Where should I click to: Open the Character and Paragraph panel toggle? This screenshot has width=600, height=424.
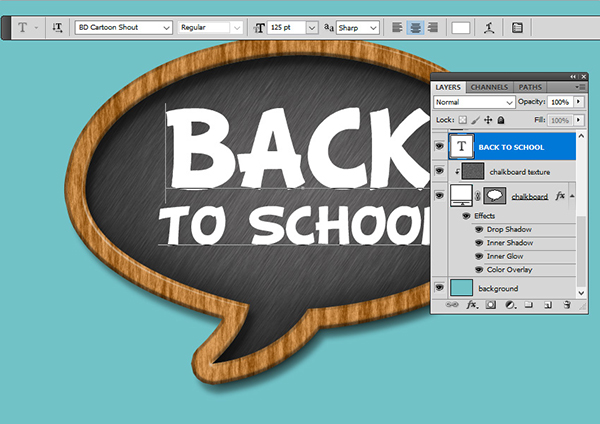click(x=517, y=29)
